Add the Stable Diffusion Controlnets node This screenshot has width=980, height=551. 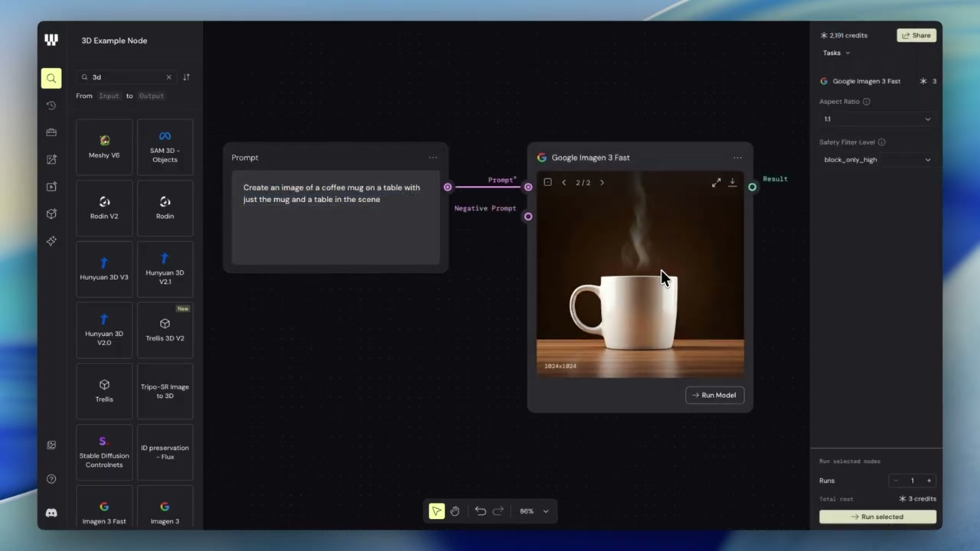104,452
